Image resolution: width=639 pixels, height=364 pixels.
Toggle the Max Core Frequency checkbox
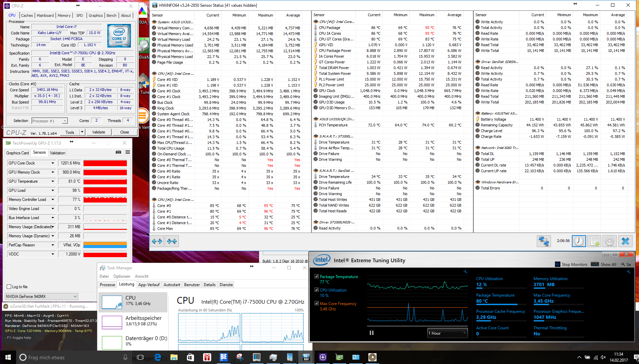coord(316,303)
